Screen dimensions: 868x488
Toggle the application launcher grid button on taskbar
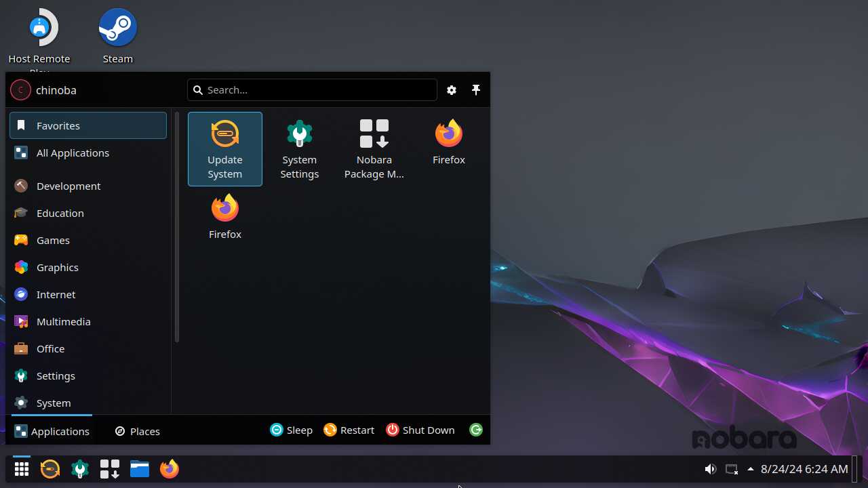[22, 468]
